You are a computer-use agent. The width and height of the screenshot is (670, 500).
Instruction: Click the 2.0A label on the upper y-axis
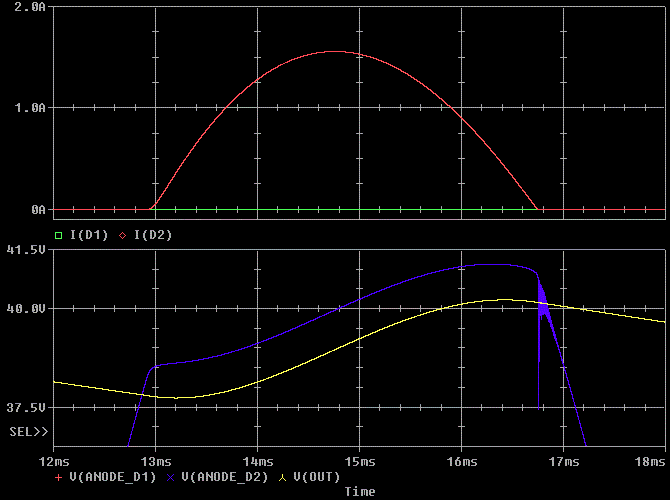click(33, 7)
